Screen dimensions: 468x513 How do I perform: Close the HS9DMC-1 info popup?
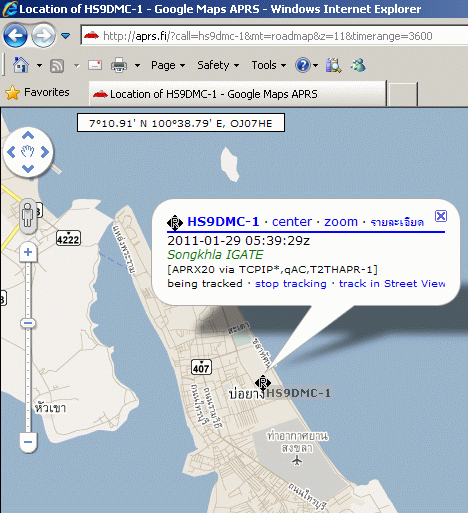coord(441,216)
